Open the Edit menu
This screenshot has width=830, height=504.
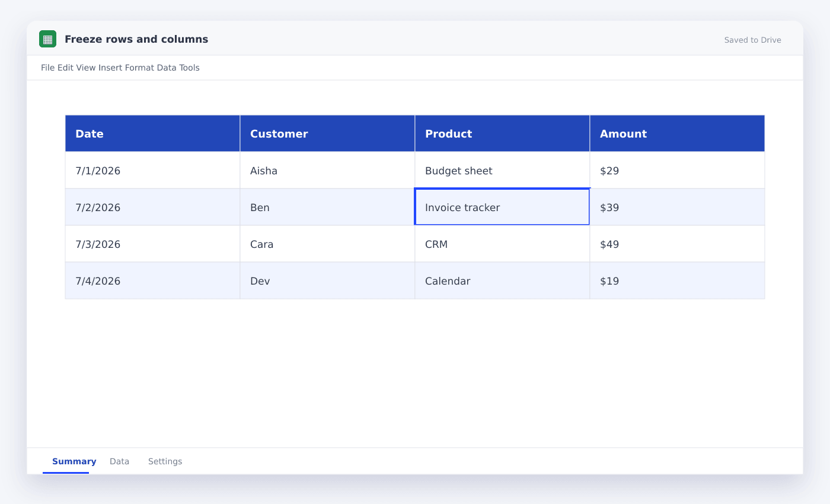point(65,68)
